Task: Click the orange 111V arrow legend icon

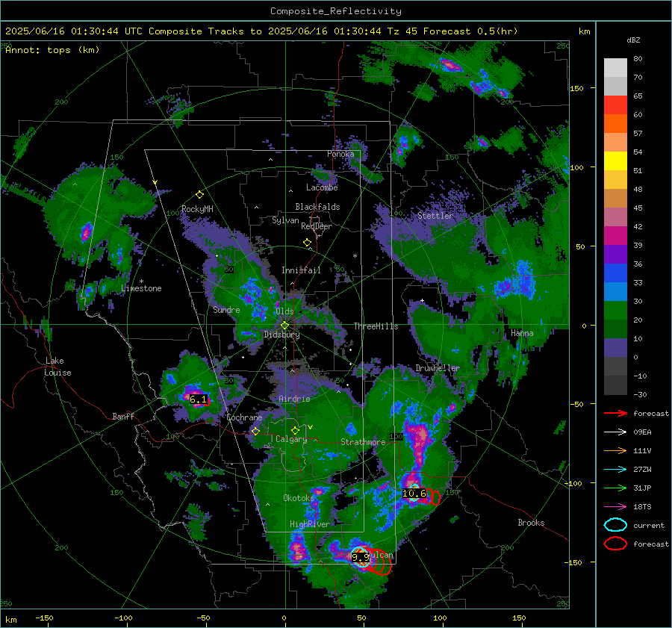Action: point(615,450)
